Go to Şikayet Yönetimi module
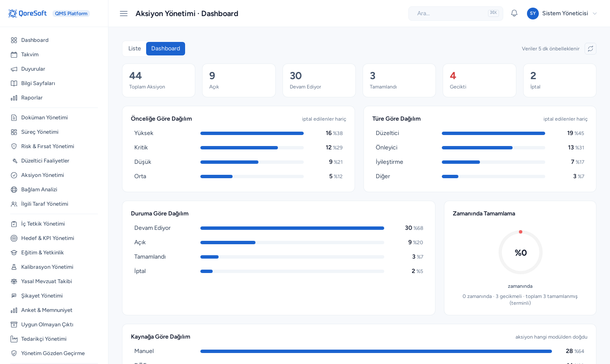The width and height of the screenshot is (610, 364). coord(54,296)
